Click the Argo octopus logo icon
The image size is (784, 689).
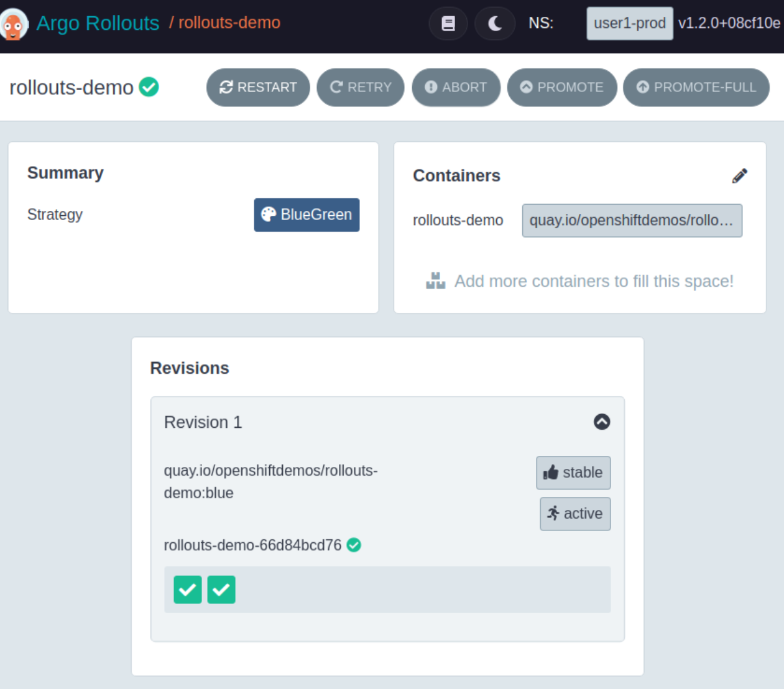[x=13, y=24]
